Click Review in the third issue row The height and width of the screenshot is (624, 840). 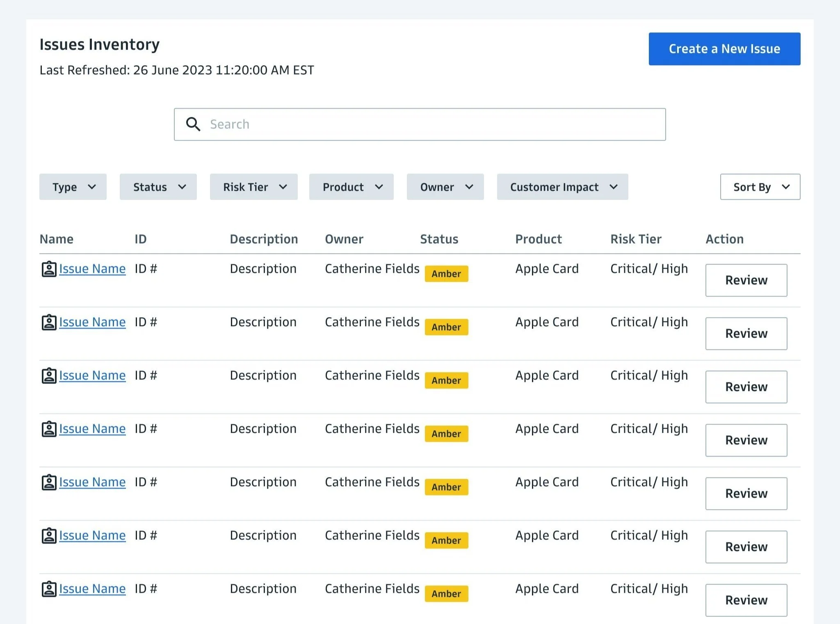click(746, 387)
